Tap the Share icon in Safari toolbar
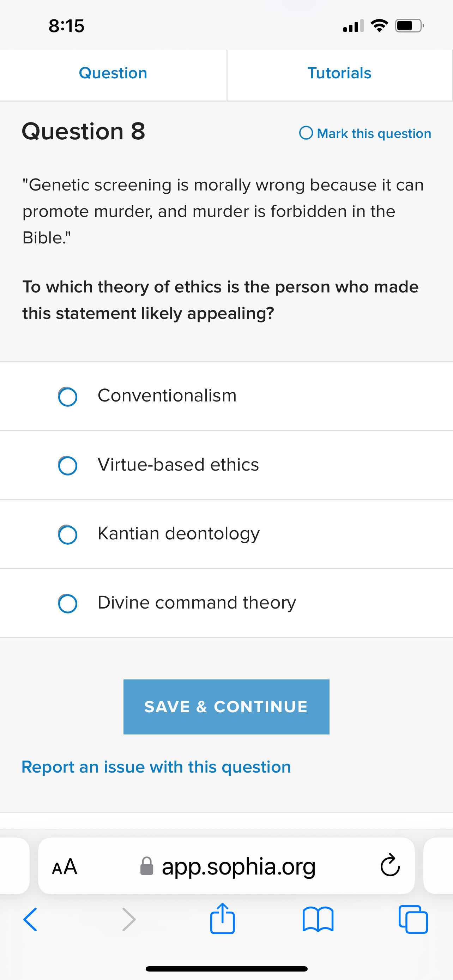453x980 pixels. point(223,920)
